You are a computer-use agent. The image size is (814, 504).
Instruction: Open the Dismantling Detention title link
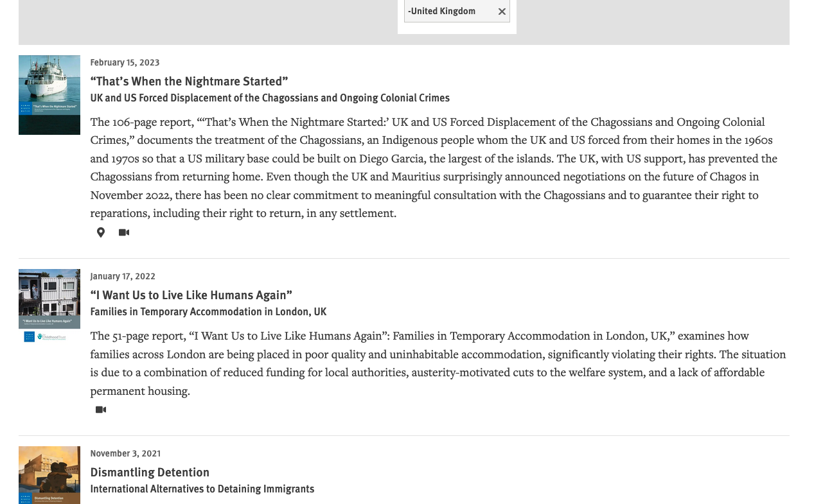150,472
